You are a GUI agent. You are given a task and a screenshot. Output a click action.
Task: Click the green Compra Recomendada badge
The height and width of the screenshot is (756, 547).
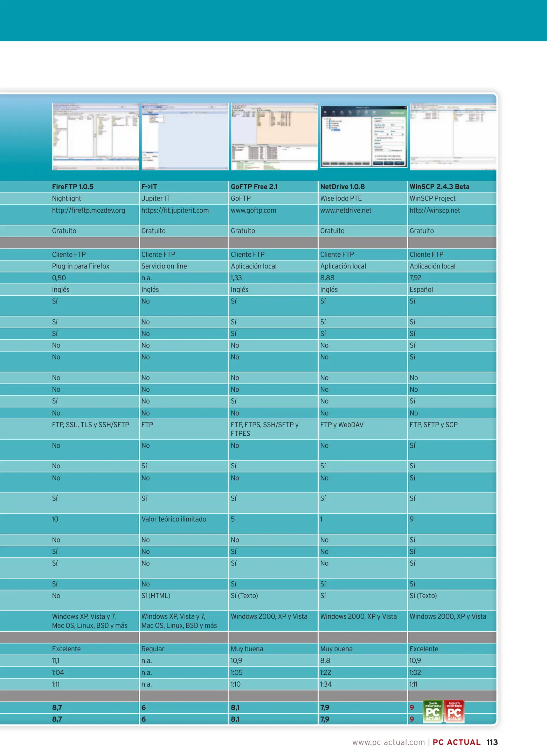coord(432,711)
